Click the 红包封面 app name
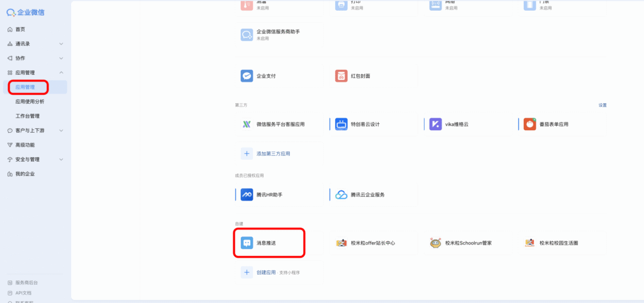Viewport: 644px width, 303px height. [360, 76]
